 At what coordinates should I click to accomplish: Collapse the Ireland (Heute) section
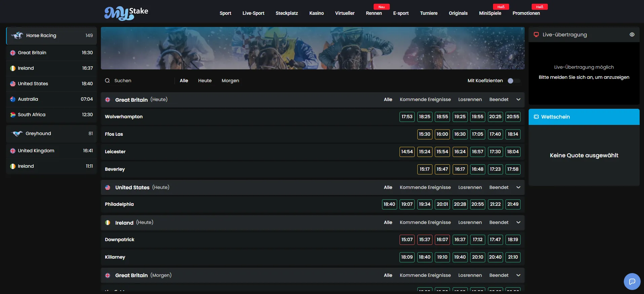518,223
